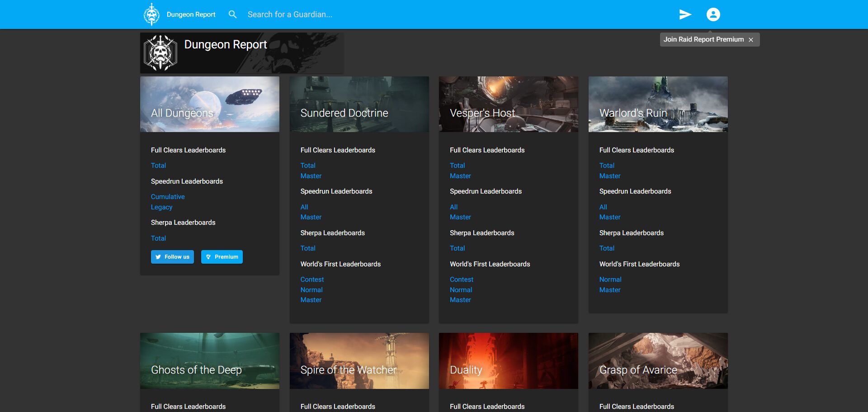This screenshot has height=412, width=868.
Task: Open the Ghosts of the Deep banner
Action: tap(209, 361)
